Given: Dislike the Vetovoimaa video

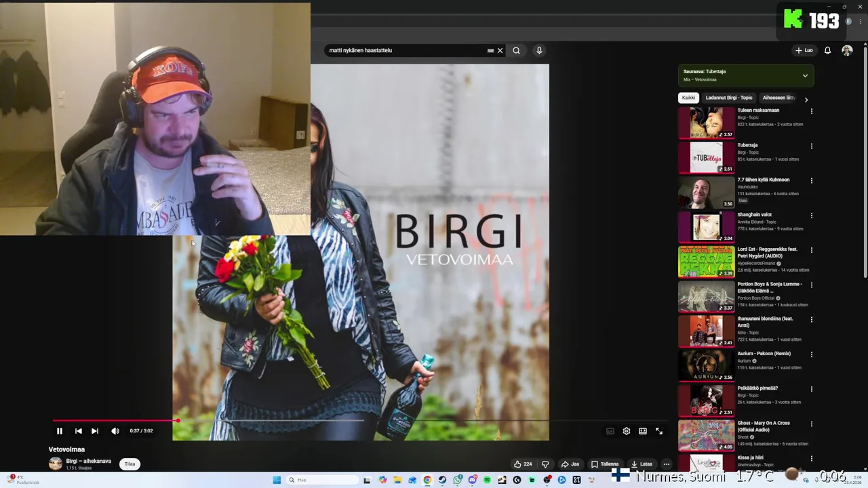Looking at the screenshot, I should tap(545, 464).
